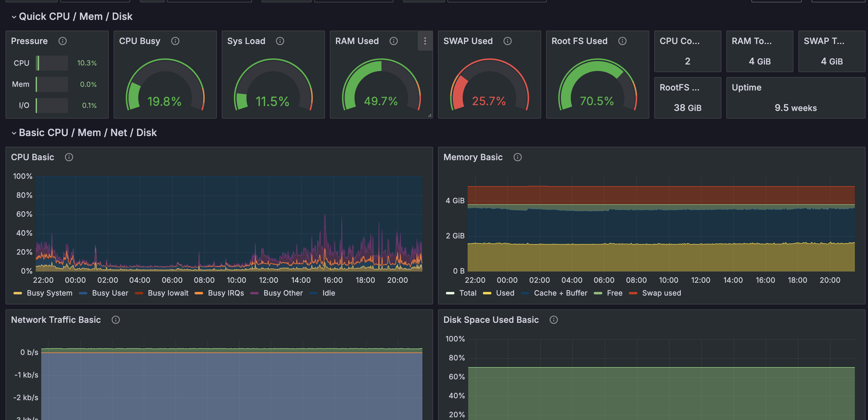This screenshot has height=420, width=868.
Task: Show info tooltip for CPU Busy
Action: [x=175, y=41]
